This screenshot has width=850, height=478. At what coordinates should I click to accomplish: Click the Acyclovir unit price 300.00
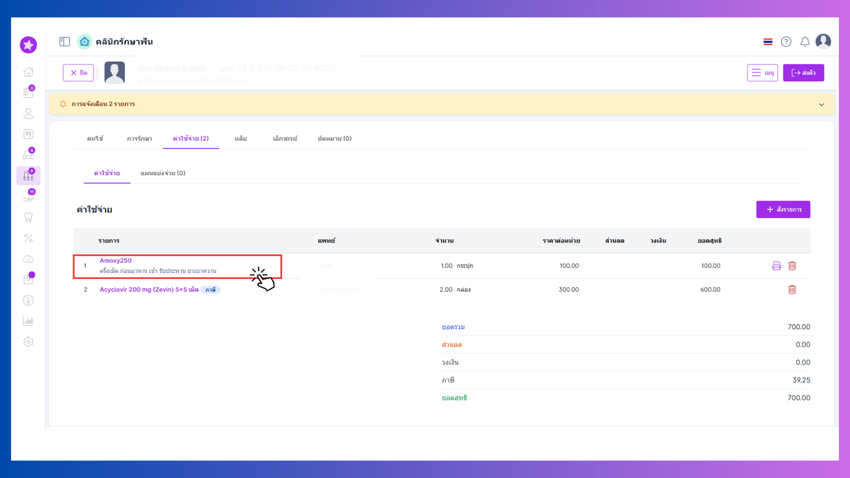(569, 290)
